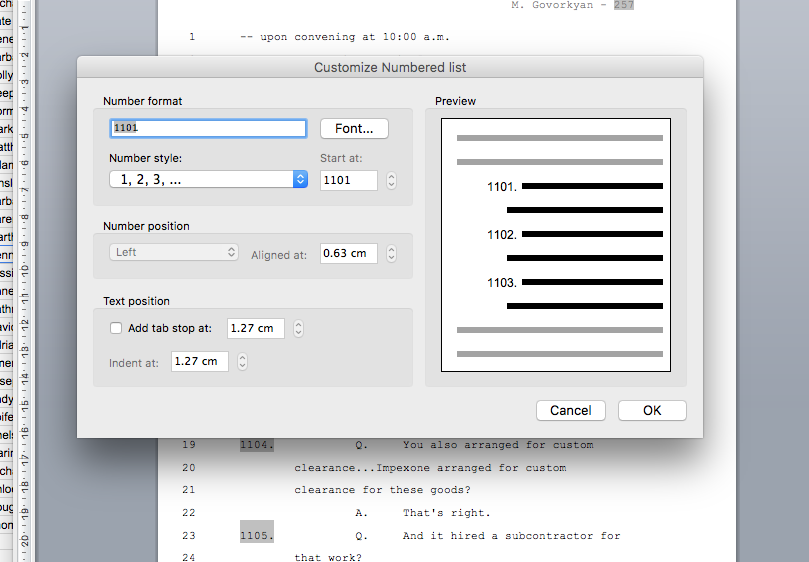The height and width of the screenshot is (562, 809).
Task: Cancel the Customize Numbered list dialog
Action: click(571, 410)
